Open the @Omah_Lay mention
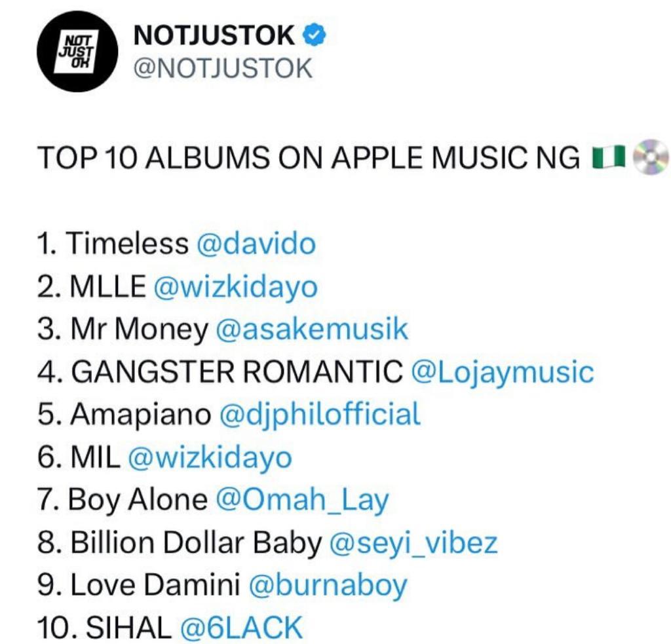 [301, 500]
